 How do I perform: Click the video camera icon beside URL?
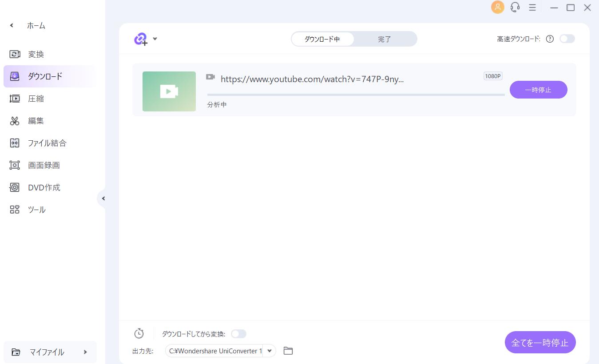[x=210, y=77]
